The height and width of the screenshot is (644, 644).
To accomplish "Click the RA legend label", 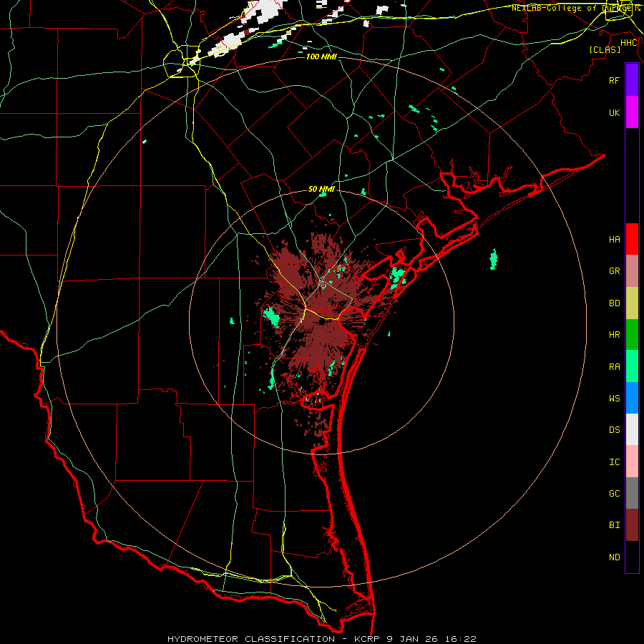I will (x=614, y=367).
